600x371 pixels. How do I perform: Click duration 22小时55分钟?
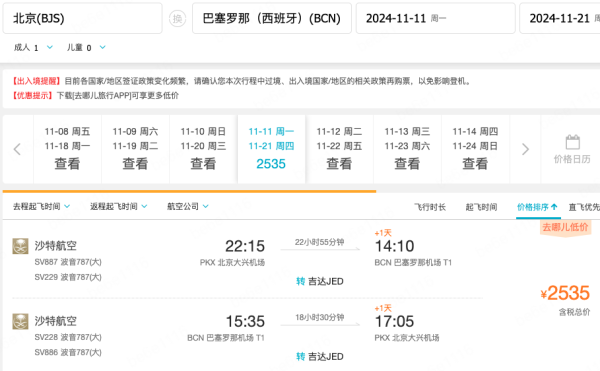(320, 242)
